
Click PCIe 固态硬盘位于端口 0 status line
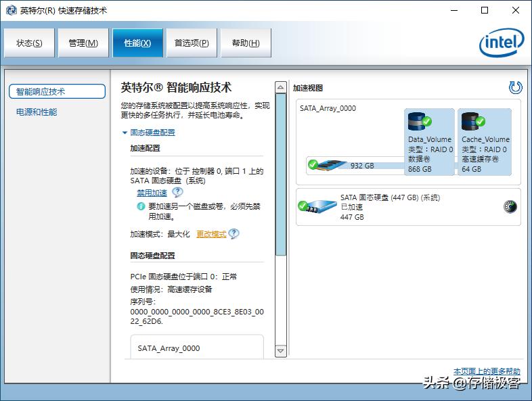(x=183, y=277)
